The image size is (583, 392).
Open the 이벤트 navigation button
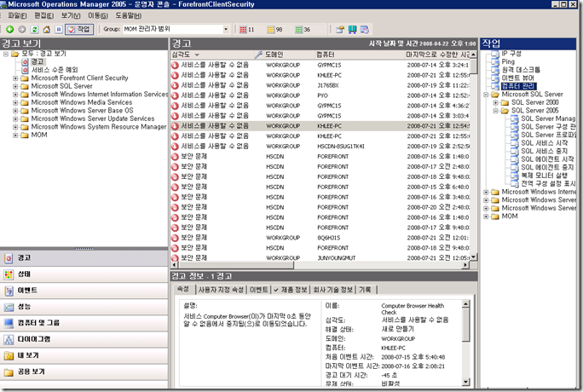pos(84,291)
